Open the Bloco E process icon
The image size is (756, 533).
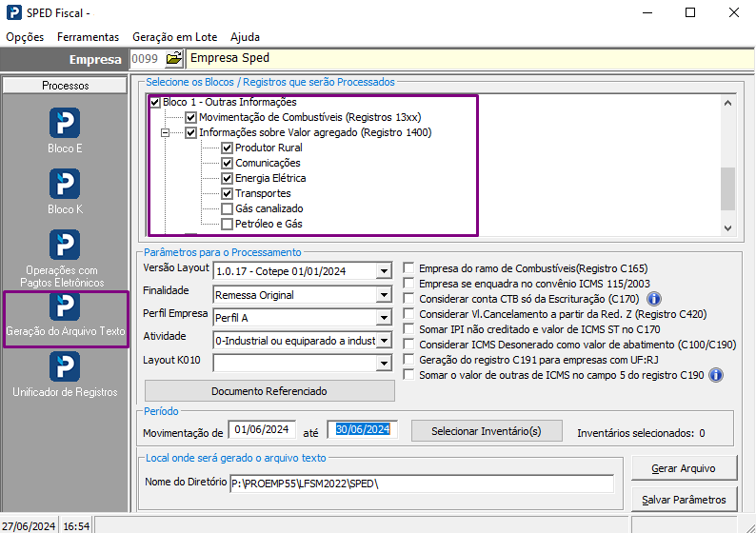pyautogui.click(x=65, y=123)
